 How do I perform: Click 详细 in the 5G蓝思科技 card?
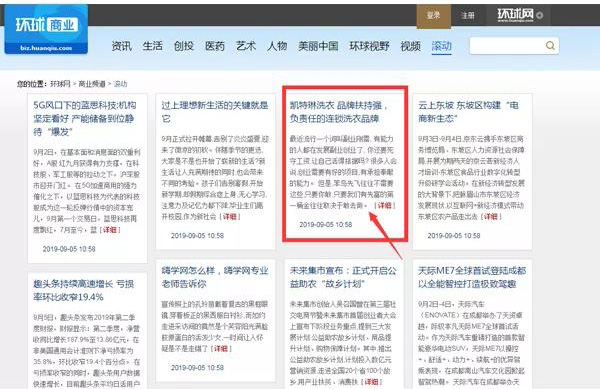click(110, 229)
